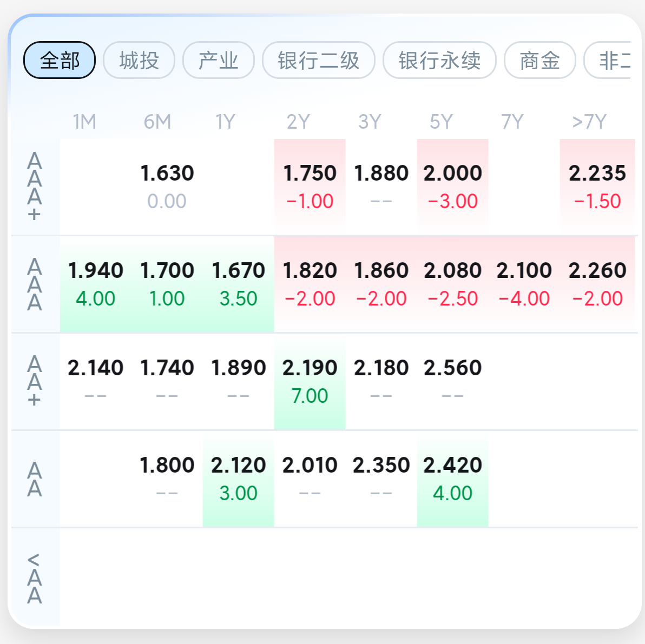Select the 银行二级 tab
645x644 pixels.
point(319,60)
